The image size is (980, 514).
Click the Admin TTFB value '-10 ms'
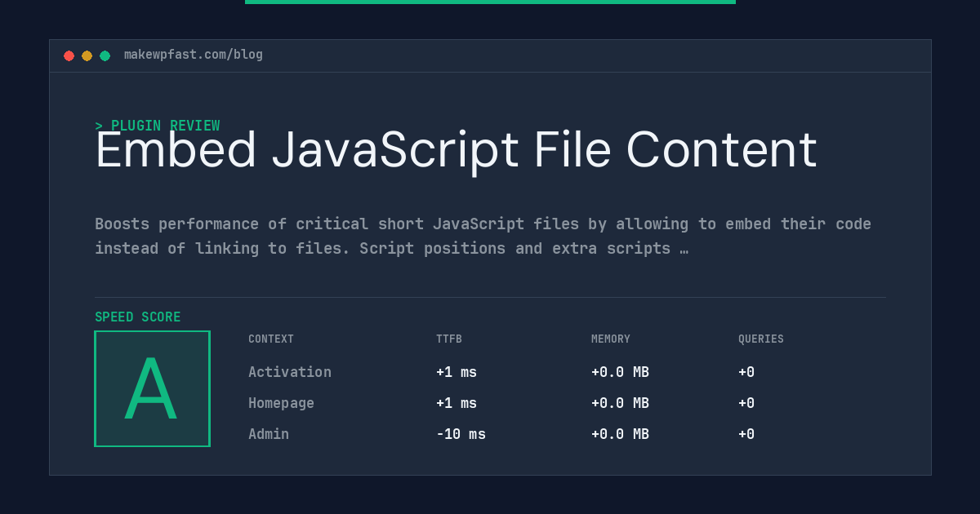(x=461, y=434)
